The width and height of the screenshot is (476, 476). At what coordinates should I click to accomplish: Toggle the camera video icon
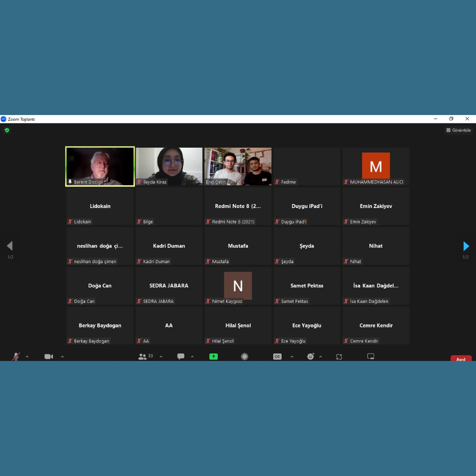point(48,357)
